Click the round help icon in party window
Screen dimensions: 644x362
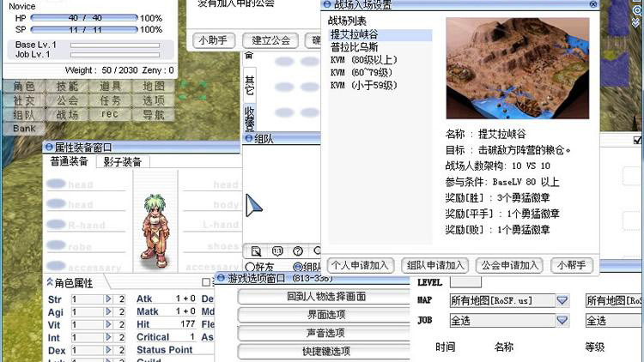297,251
